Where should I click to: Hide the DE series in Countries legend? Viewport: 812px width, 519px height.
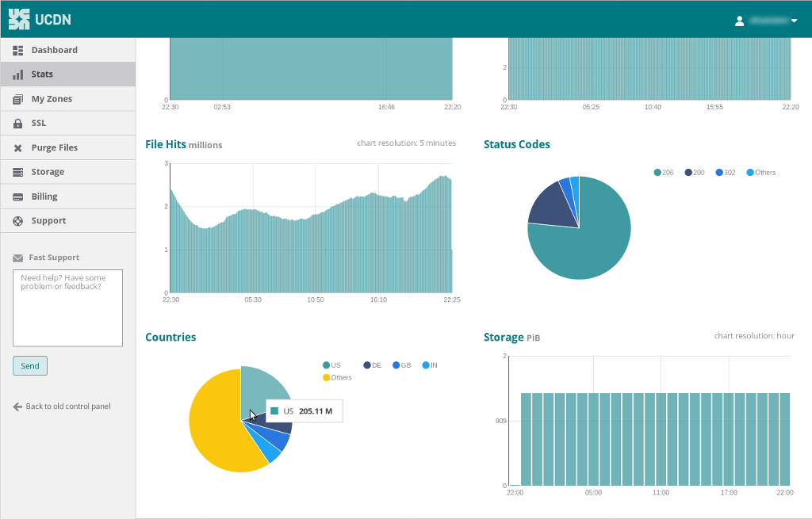pyautogui.click(x=372, y=365)
